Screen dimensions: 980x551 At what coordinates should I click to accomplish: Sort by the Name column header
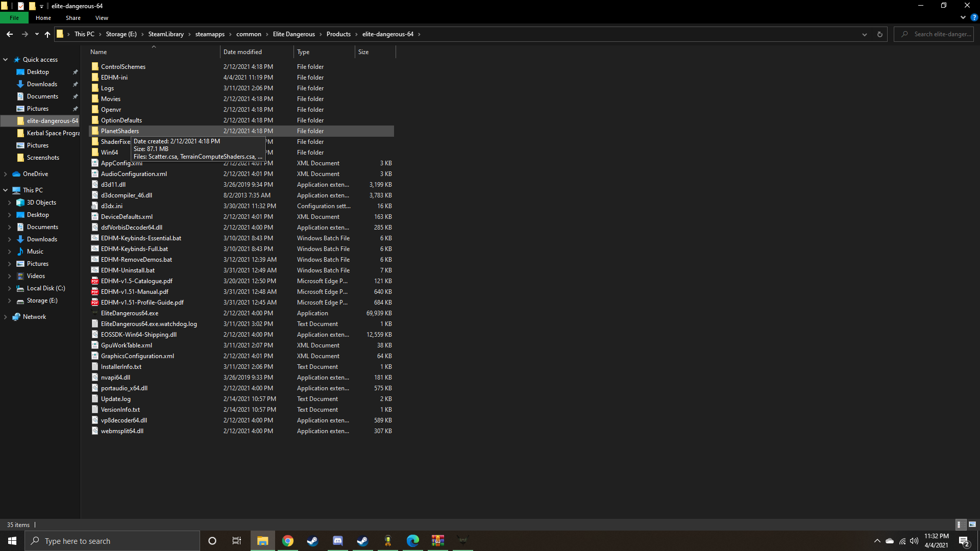click(x=154, y=52)
